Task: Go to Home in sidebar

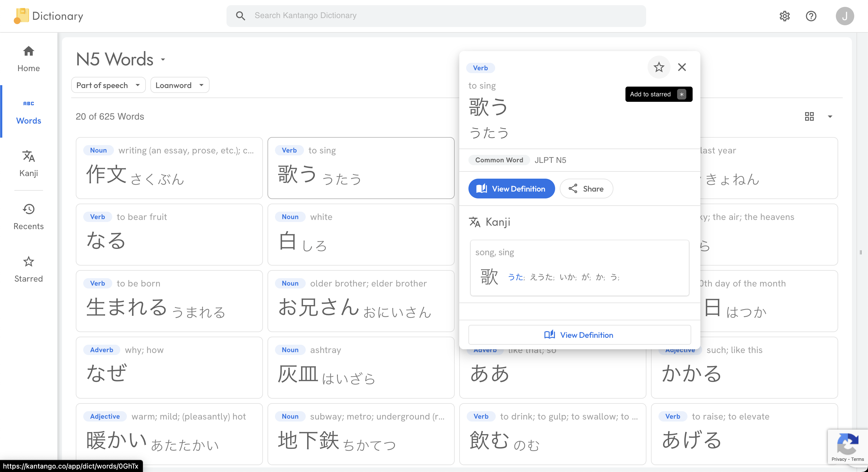Action: pos(29,59)
